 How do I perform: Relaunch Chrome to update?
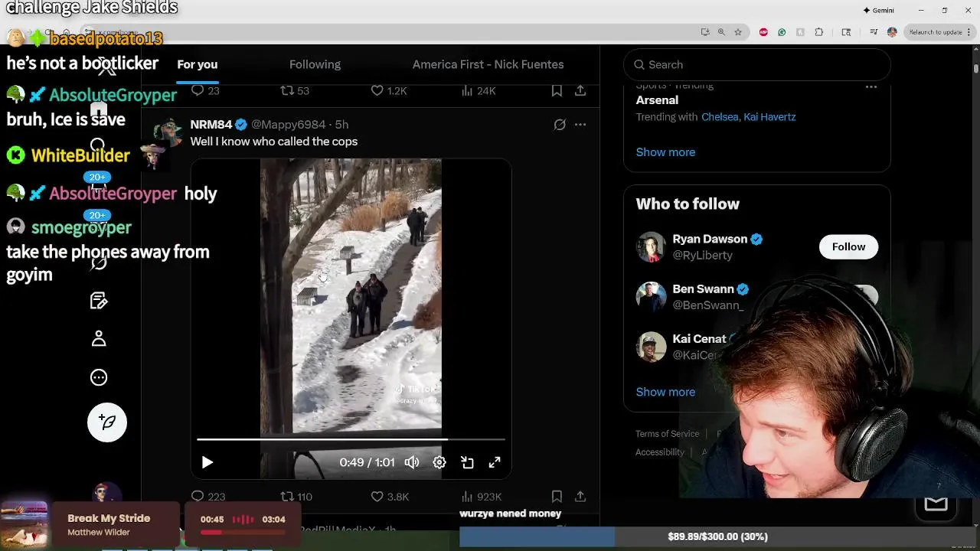(936, 32)
